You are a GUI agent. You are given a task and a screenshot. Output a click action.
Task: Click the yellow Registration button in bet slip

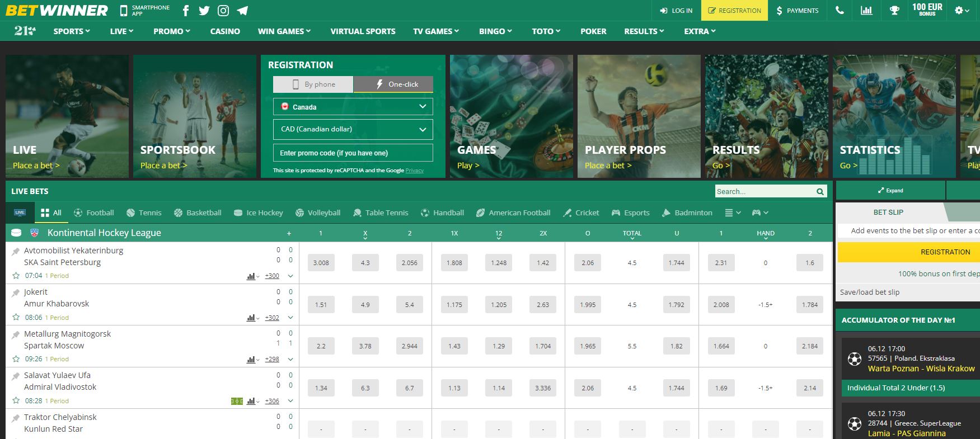[x=945, y=252]
